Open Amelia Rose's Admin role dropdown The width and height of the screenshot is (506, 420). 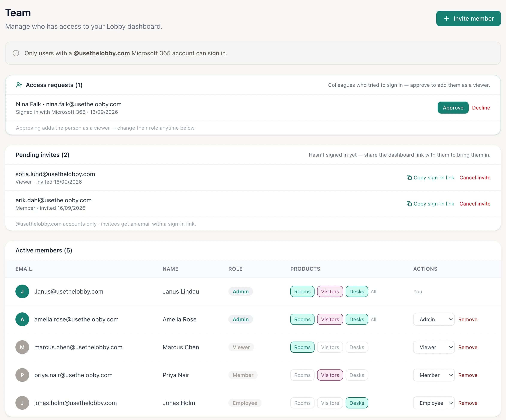tap(434, 319)
